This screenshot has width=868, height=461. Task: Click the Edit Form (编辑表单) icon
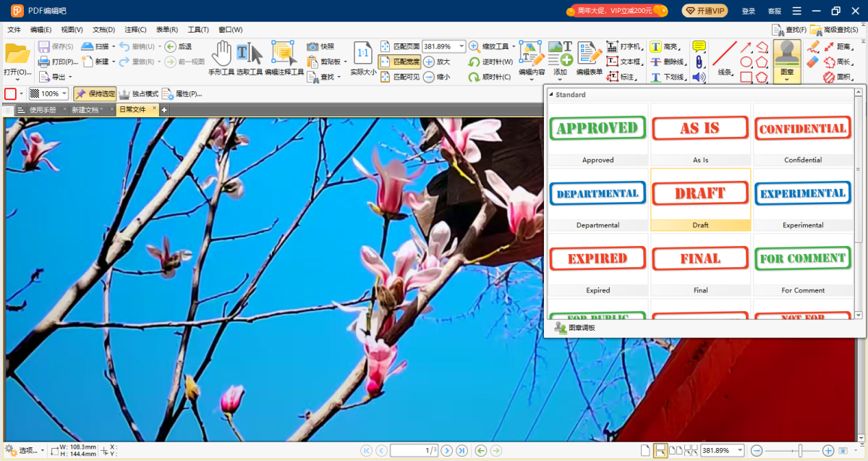(x=589, y=58)
